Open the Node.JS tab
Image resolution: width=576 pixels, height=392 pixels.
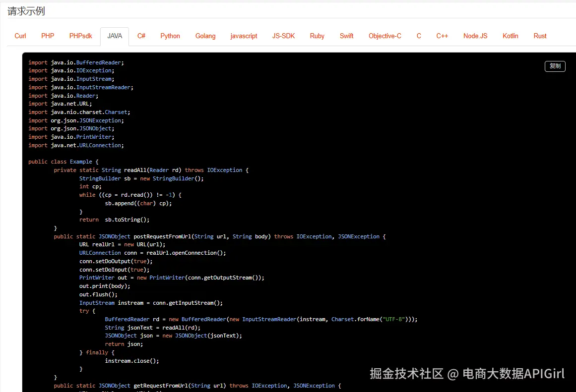click(x=475, y=36)
